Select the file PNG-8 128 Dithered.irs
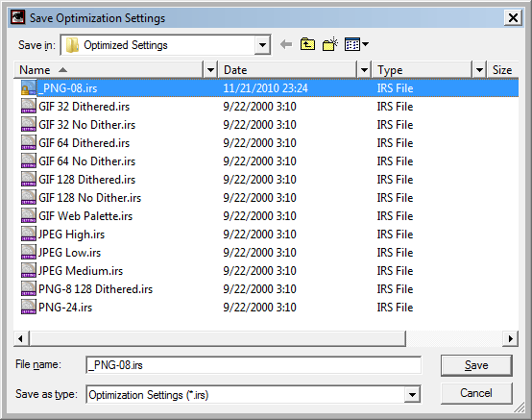Viewport: 532px width, 420px height. 96,289
